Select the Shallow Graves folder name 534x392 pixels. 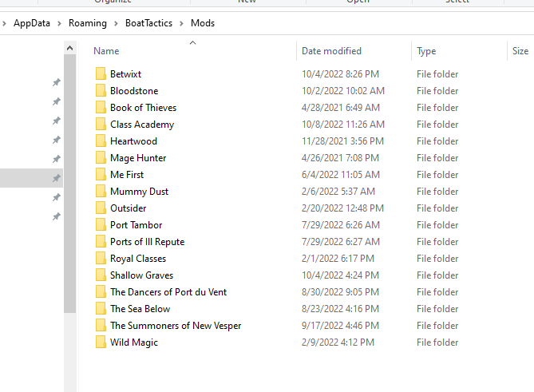coord(141,275)
